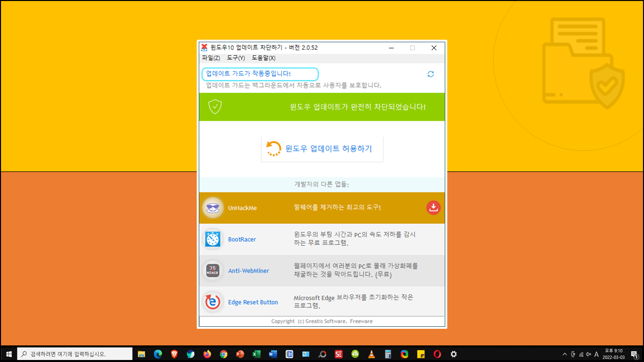Open PowerPoint from taskbar
This screenshot has height=362, width=644.
[240, 354]
